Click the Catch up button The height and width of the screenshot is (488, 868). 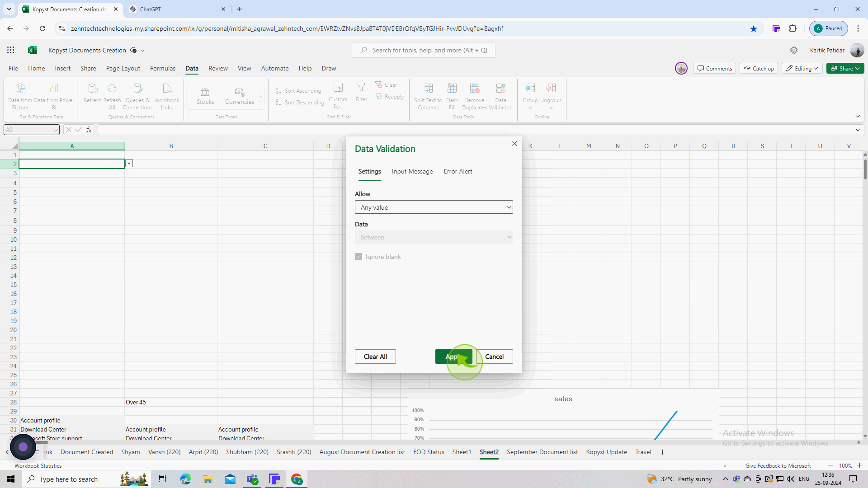click(759, 68)
